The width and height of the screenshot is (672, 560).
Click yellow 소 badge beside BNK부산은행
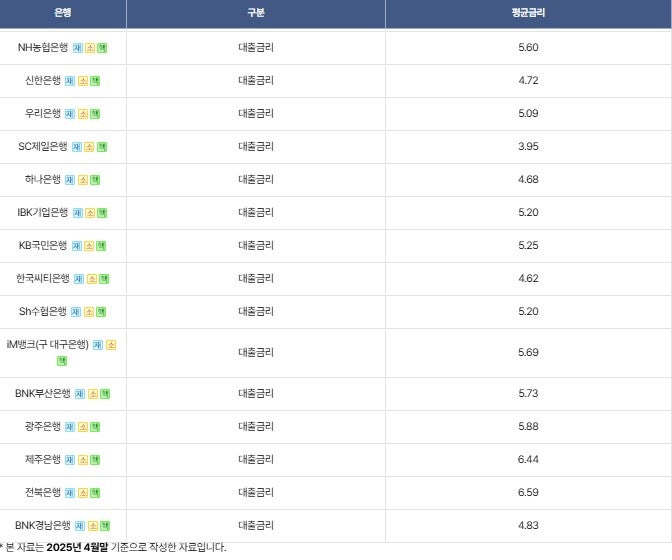point(93,394)
